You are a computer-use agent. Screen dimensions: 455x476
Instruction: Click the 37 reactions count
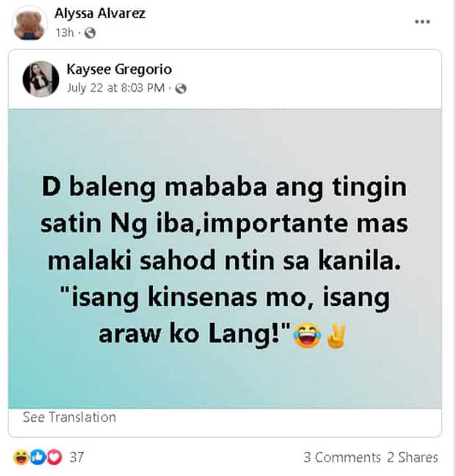coord(76,457)
